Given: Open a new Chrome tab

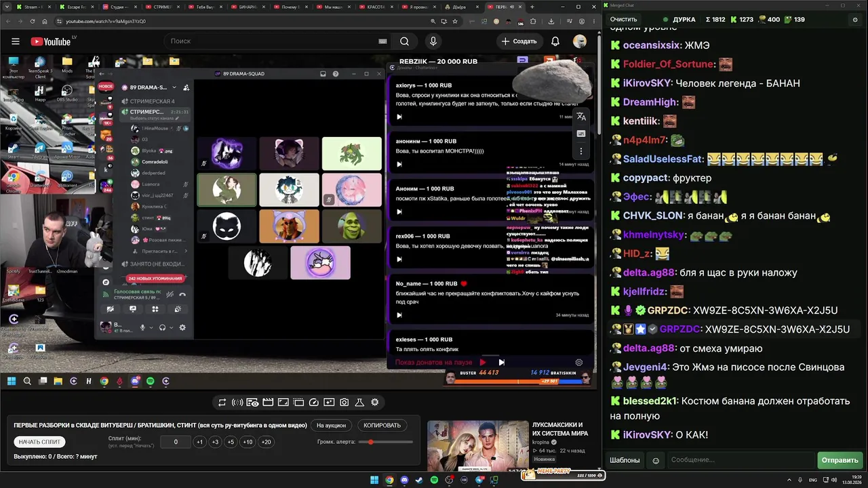Looking at the screenshot, I should (x=532, y=7).
